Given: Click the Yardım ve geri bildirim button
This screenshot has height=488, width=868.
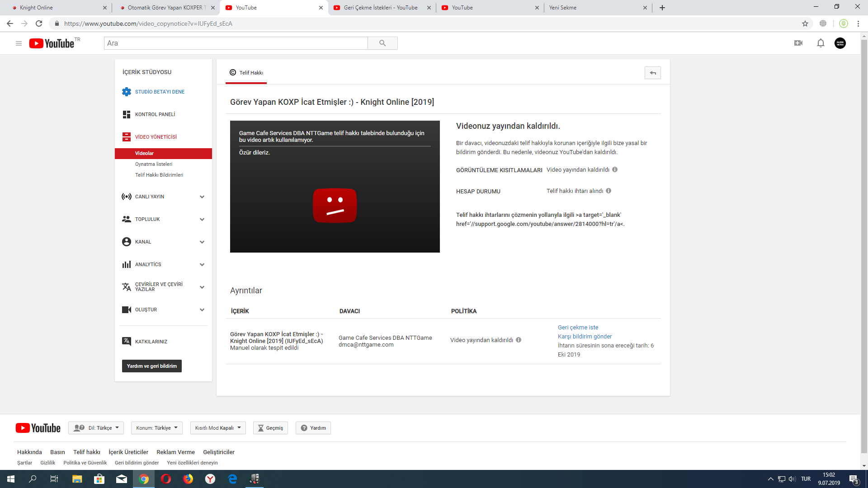Looking at the screenshot, I should click(151, 366).
